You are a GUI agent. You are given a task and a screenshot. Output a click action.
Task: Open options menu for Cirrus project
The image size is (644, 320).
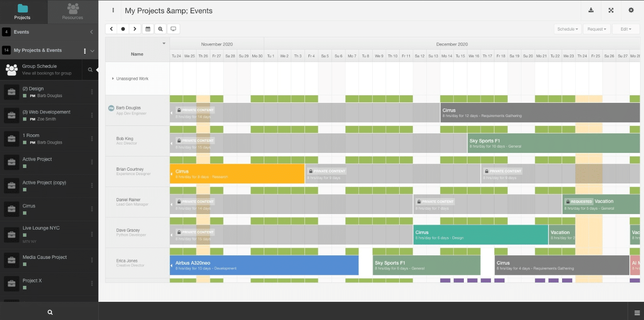[92, 208]
